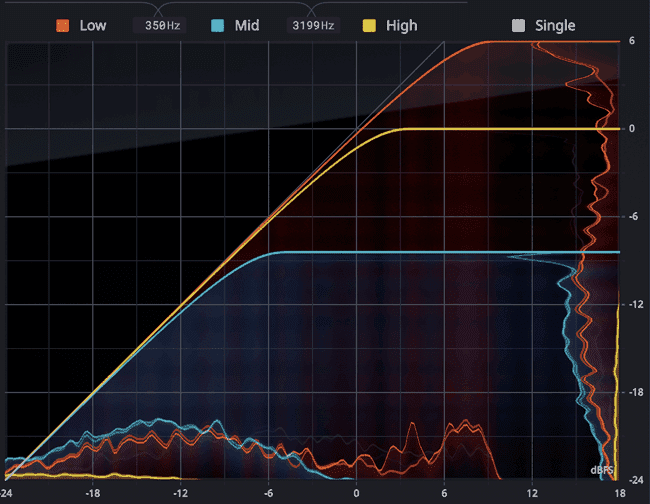Click the cyan Mid band color swatch
This screenshot has width=650, height=504.
(x=217, y=26)
